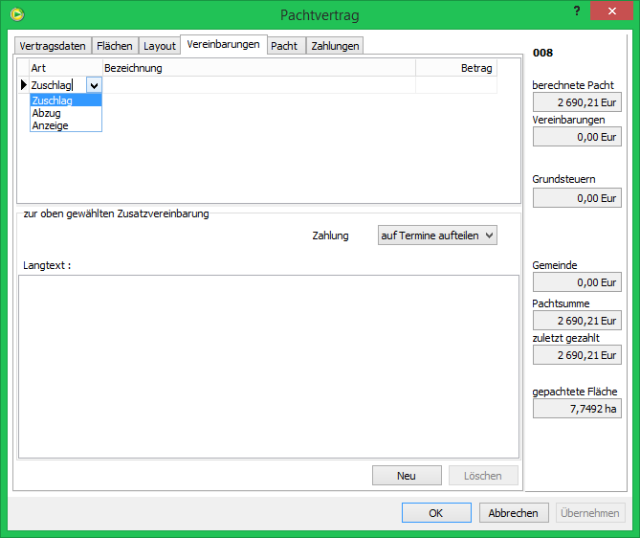Image resolution: width=640 pixels, height=538 pixels.
Task: Click the app icon in title bar
Action: click(x=16, y=14)
